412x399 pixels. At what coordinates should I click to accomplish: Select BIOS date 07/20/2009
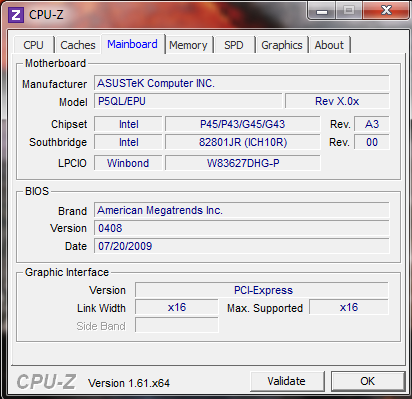click(242, 246)
